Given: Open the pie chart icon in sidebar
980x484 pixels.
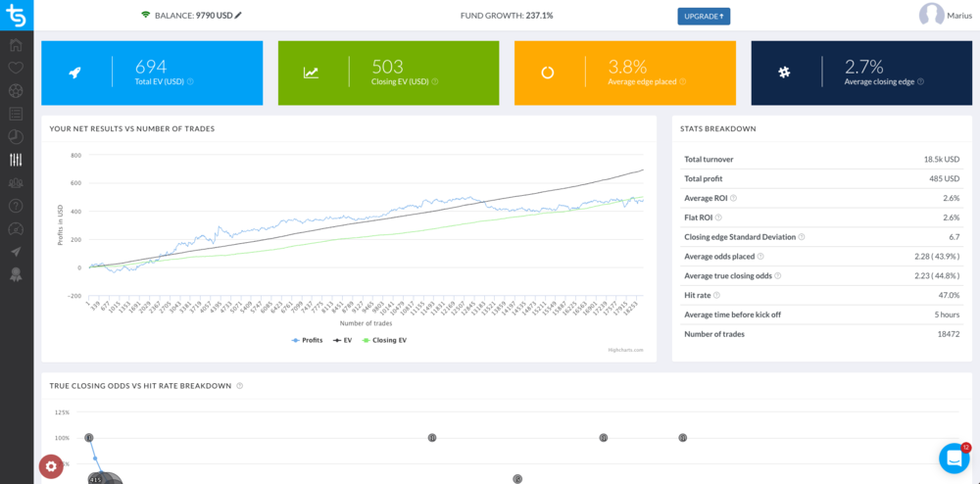Looking at the screenshot, I should [x=17, y=136].
